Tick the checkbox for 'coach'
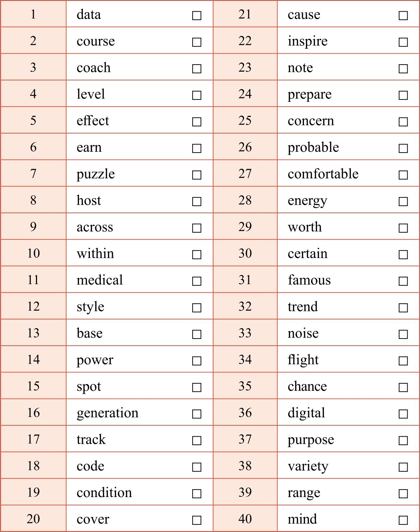The image size is (420, 532). pos(197,68)
